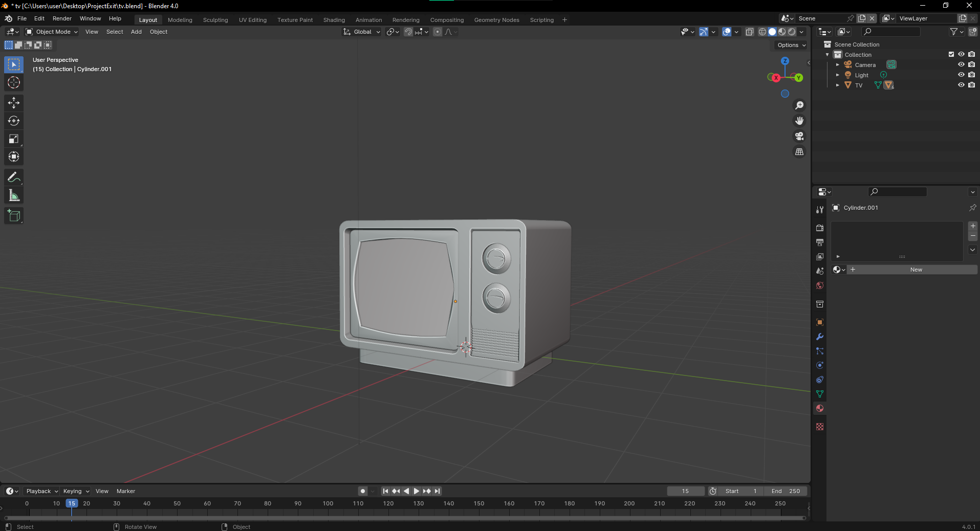This screenshot has width=980, height=531.
Task: Open the Scene properties tab
Action: tap(820, 271)
